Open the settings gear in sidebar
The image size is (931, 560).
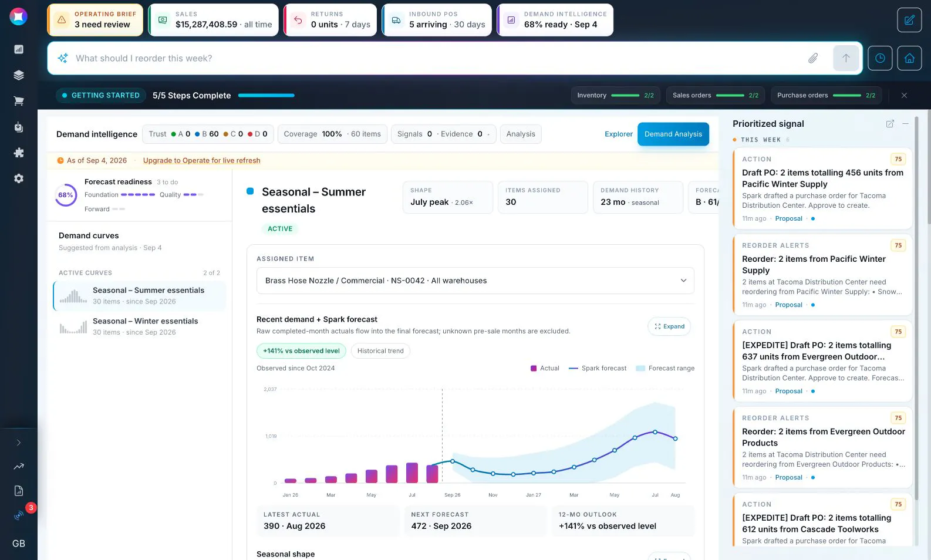19,178
